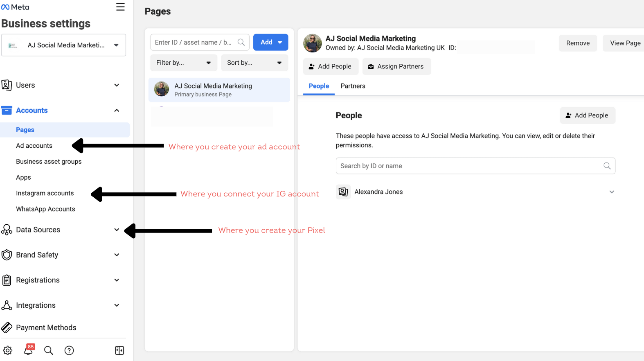The height and width of the screenshot is (361, 644).
Task: Click the Meta logo
Action: [15, 7]
